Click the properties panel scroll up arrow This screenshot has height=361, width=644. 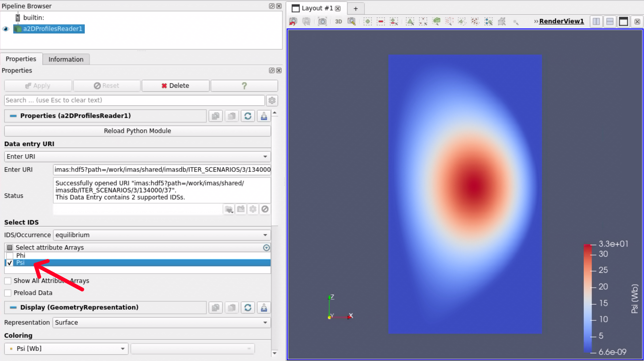[275, 113]
